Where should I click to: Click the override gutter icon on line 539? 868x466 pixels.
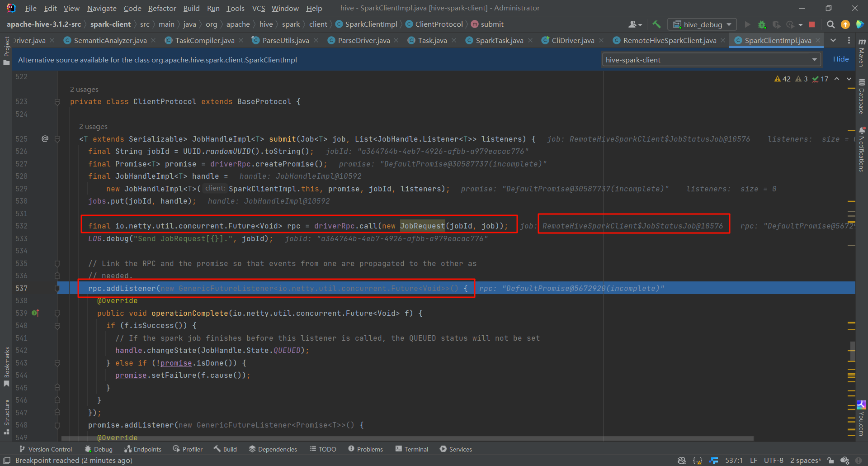(x=35, y=313)
